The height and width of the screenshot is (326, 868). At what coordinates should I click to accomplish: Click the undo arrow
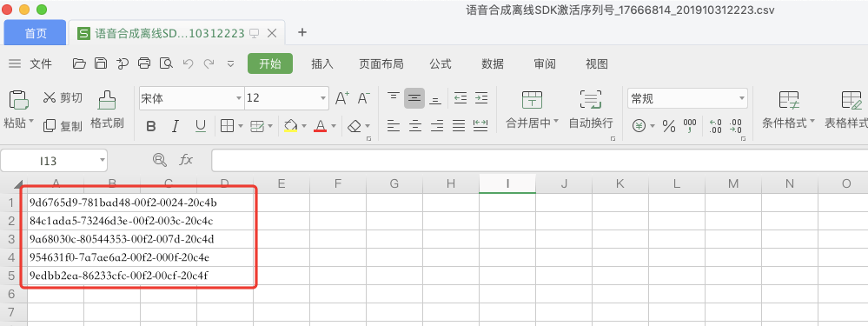[x=188, y=63]
